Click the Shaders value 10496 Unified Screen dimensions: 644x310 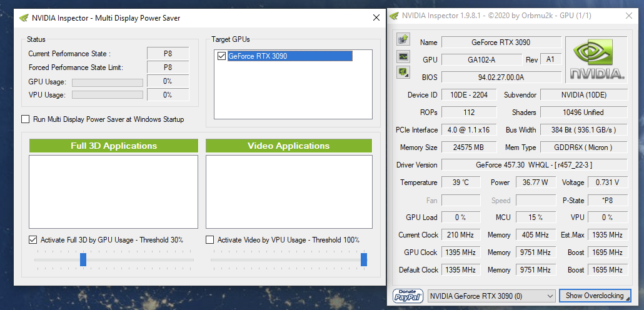[x=583, y=112]
